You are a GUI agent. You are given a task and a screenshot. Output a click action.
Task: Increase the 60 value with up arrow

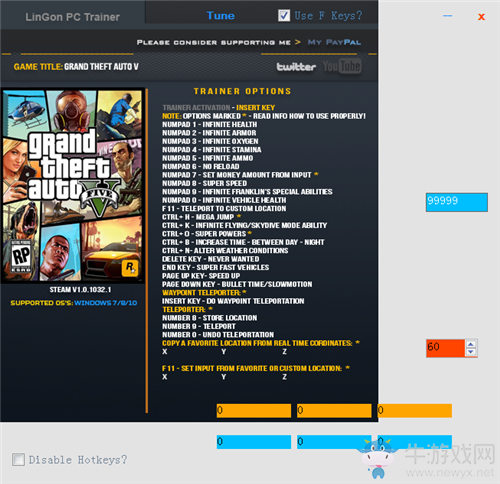[x=471, y=344]
